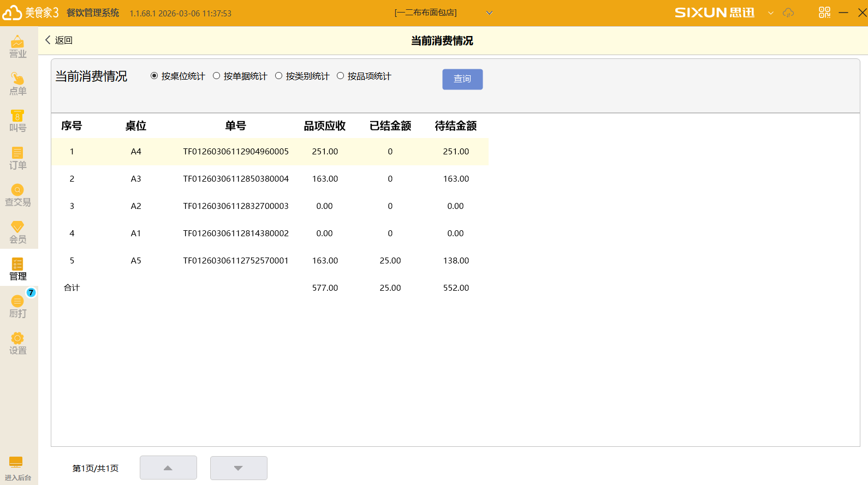Open the 营业 business sidebar icon
This screenshot has width=868, height=485.
pos(17,46)
